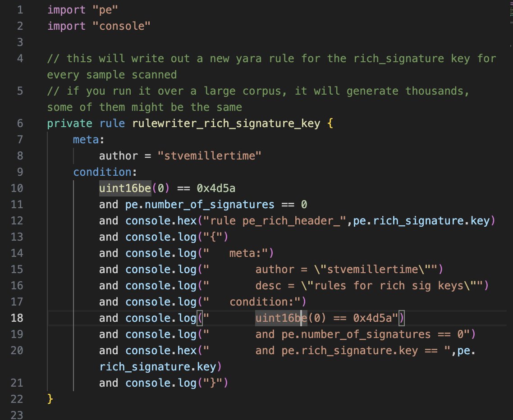Click the 'author' key on line 8

[x=119, y=156]
